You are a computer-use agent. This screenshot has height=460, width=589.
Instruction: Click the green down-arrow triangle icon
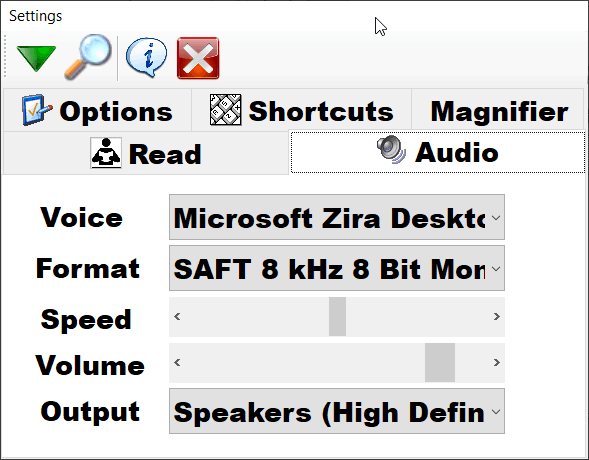tap(36, 58)
